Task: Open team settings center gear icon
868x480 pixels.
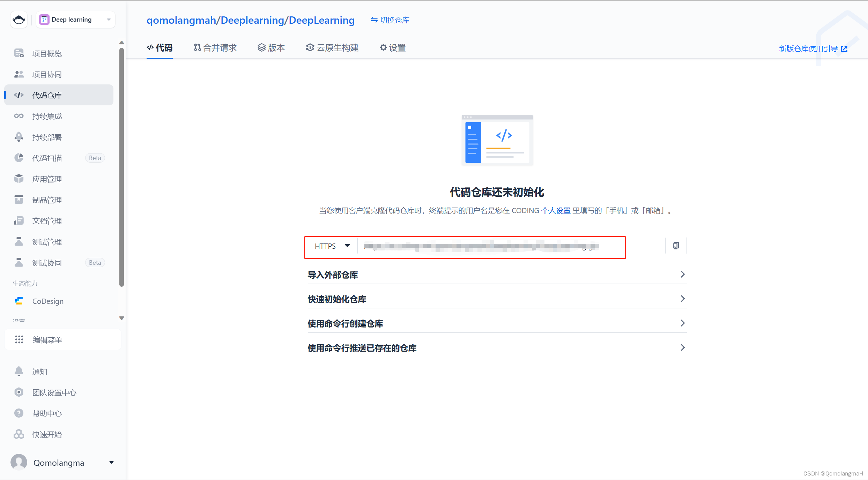Action: click(19, 392)
